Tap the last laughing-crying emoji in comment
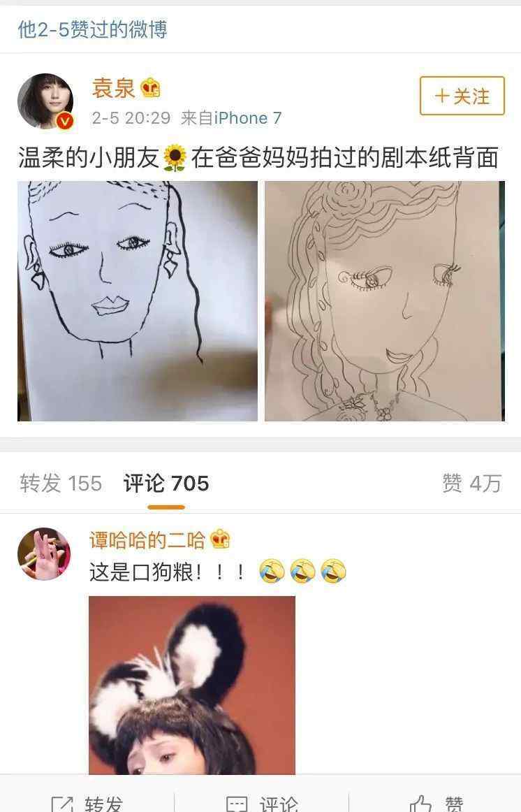 click(333, 571)
